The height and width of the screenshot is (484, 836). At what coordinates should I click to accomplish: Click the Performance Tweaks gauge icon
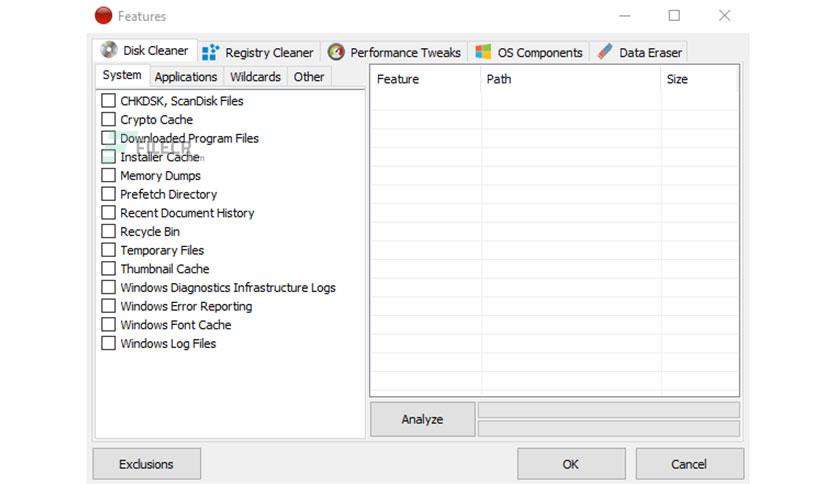(x=336, y=52)
